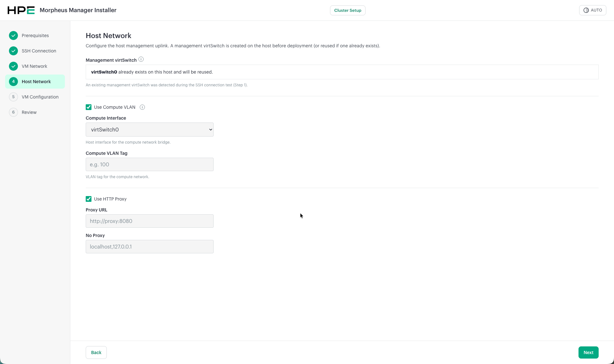Click the Prerequisites completed checkmark icon

(x=13, y=36)
